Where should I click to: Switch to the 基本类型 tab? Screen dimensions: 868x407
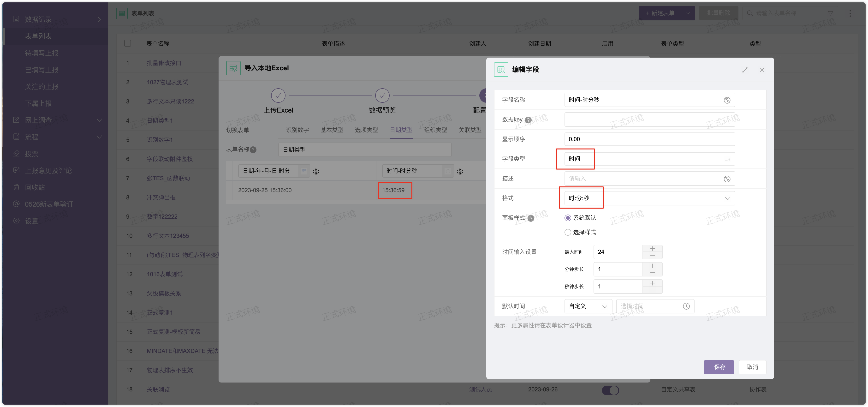(x=332, y=130)
